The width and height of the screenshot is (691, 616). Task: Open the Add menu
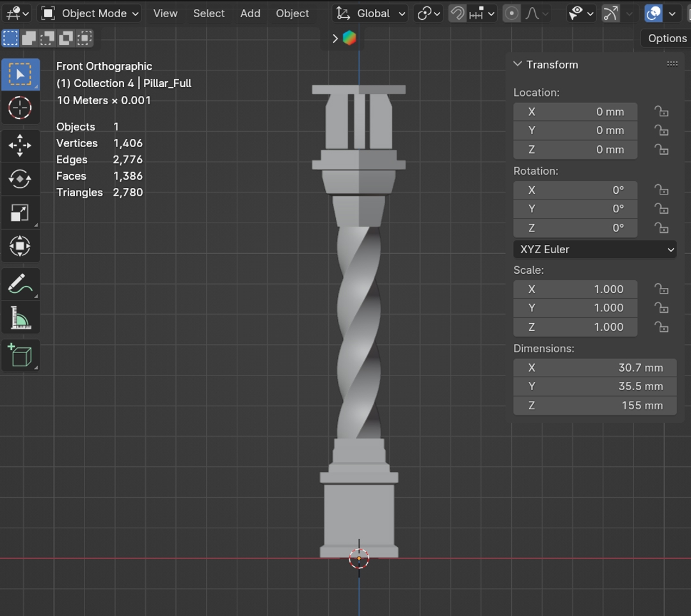click(x=250, y=13)
